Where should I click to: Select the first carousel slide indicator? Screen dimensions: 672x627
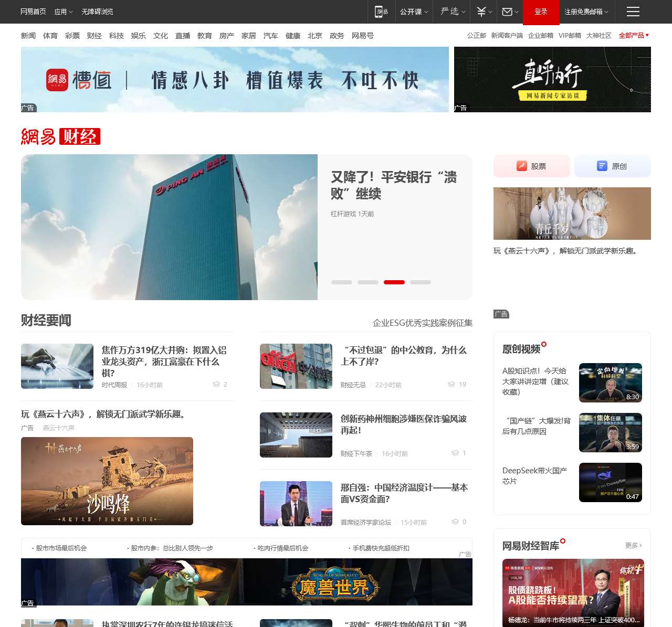point(342,282)
